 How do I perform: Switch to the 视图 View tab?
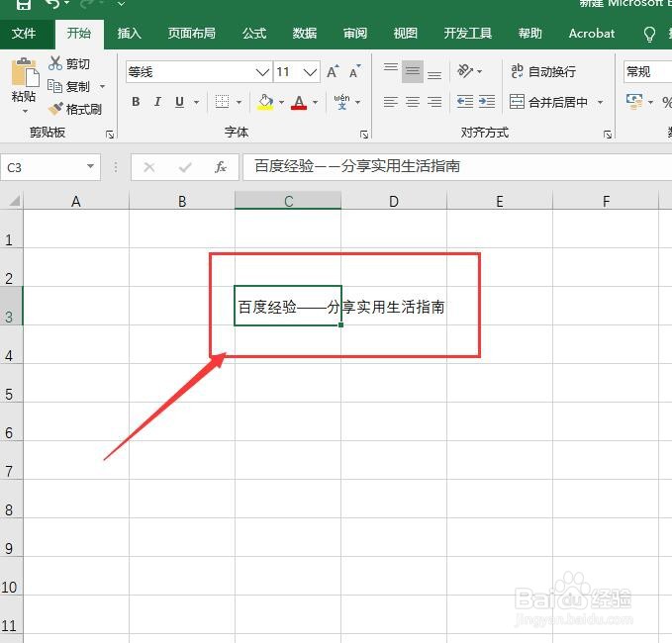point(406,34)
